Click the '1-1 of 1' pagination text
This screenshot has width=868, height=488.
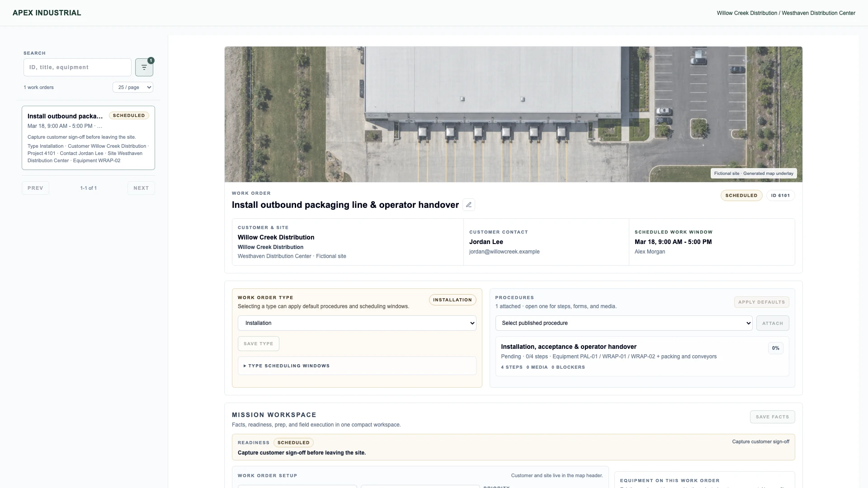89,188
